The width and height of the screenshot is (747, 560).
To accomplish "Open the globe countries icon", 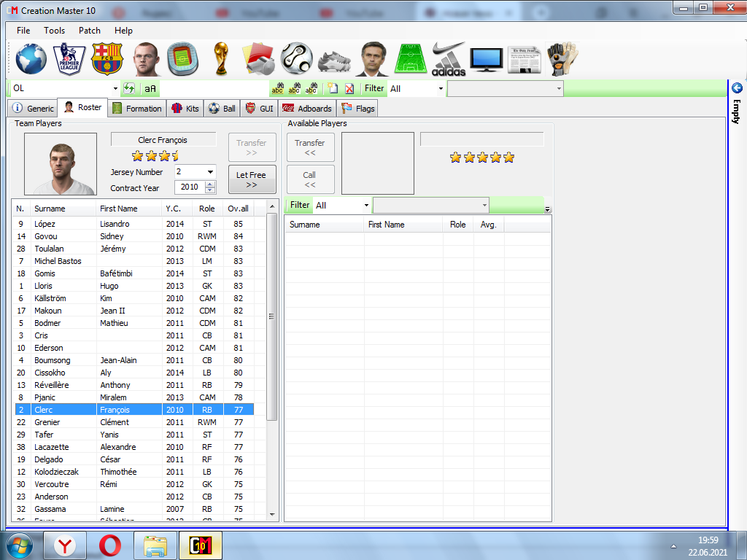I will click(31, 59).
